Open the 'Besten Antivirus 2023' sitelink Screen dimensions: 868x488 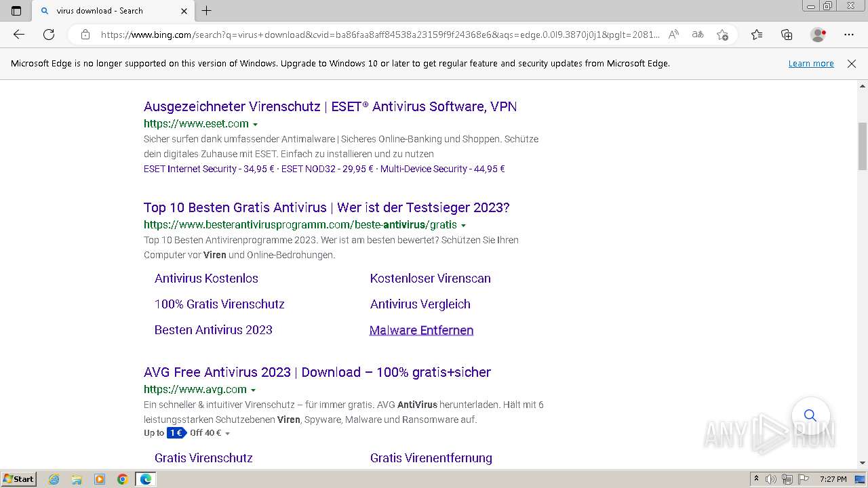pos(213,330)
